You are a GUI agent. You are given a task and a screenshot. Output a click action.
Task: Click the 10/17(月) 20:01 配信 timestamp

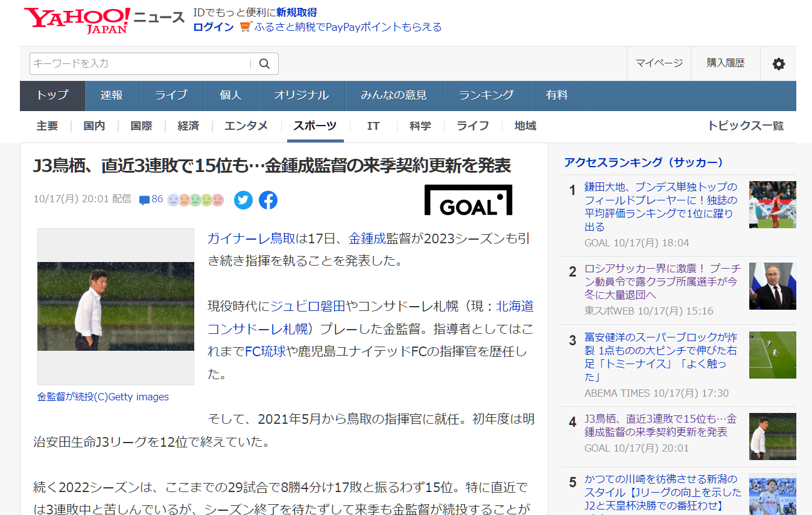pyautogui.click(x=82, y=199)
